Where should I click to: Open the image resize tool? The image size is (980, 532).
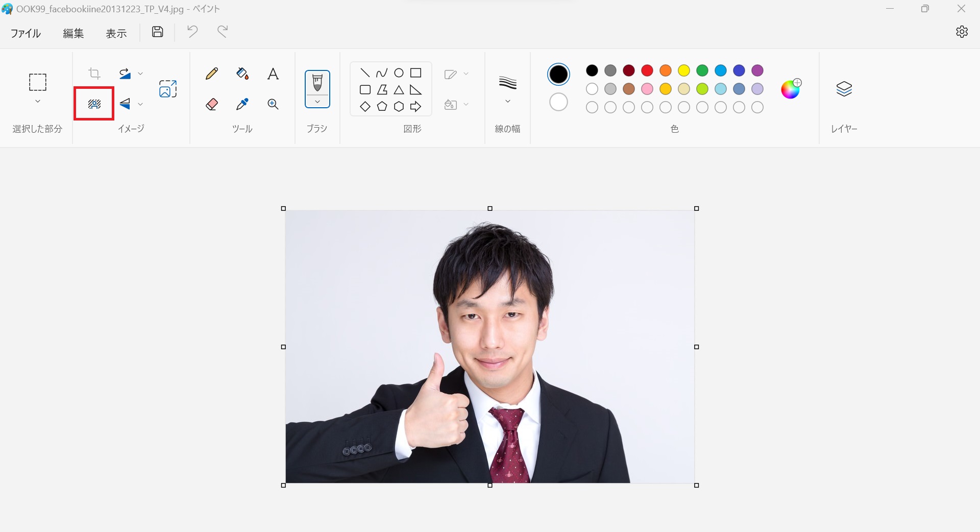(x=167, y=88)
